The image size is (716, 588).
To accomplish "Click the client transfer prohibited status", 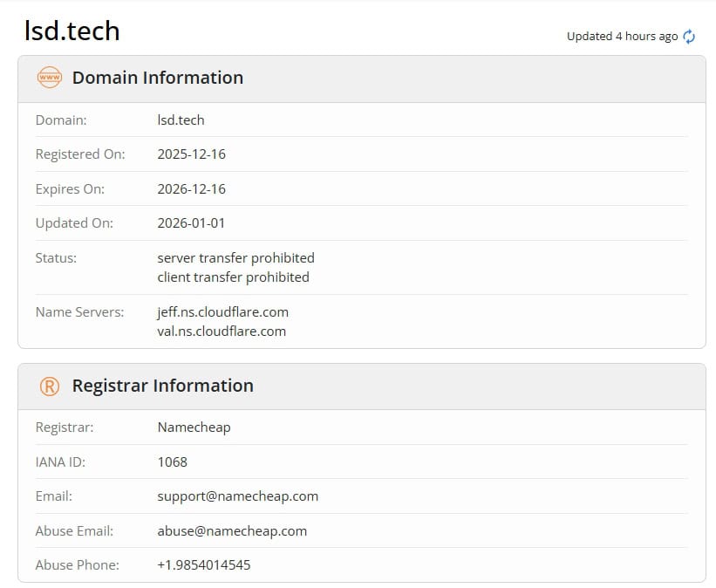I will pyautogui.click(x=233, y=277).
